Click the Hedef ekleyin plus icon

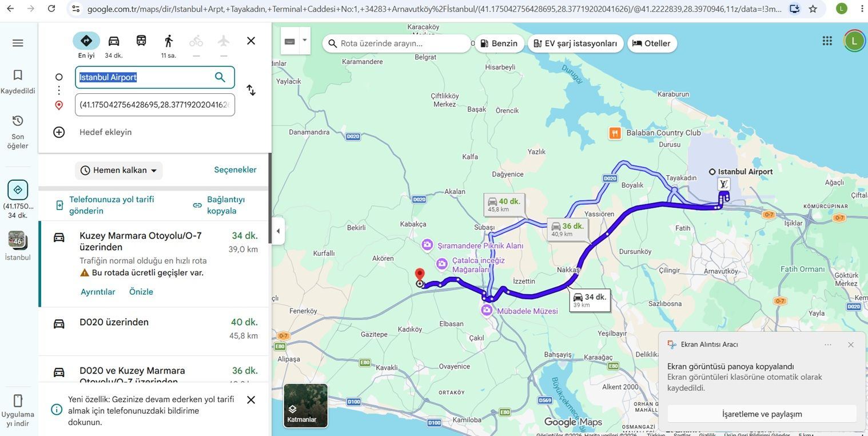[x=59, y=132]
